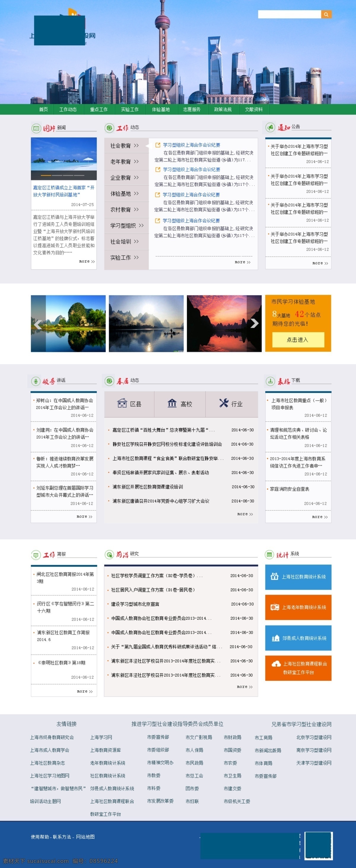Open more under 前沿研究
The height and width of the screenshot is (868, 356).
[245, 687]
